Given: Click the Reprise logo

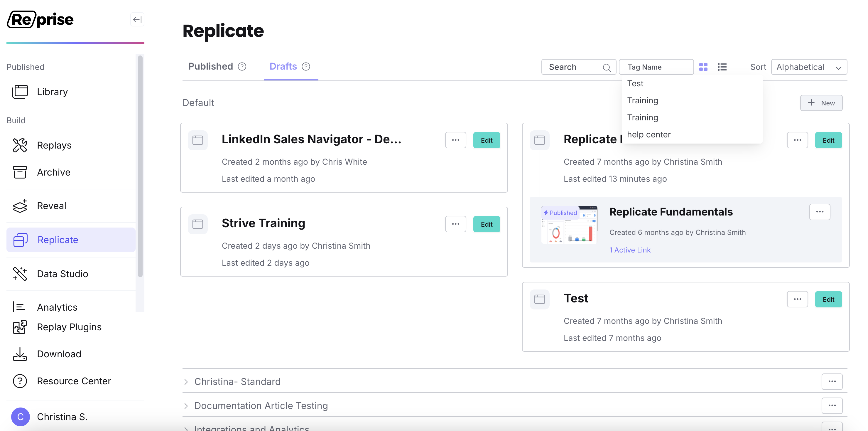Looking at the screenshot, I should pos(40,20).
